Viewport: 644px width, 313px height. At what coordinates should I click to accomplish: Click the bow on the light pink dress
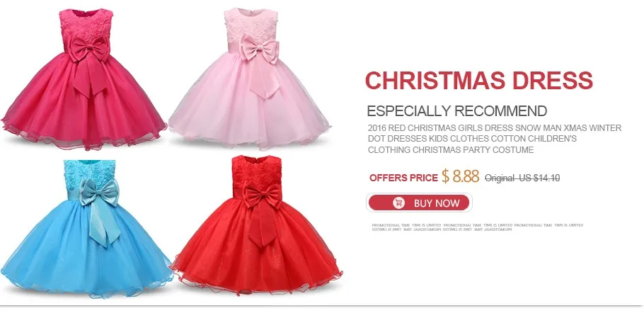pyautogui.click(x=260, y=65)
